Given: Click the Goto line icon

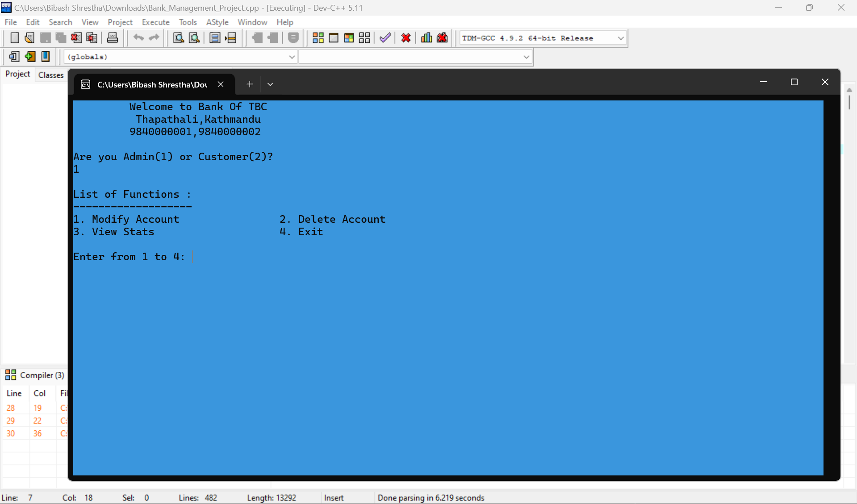Looking at the screenshot, I should [230, 38].
